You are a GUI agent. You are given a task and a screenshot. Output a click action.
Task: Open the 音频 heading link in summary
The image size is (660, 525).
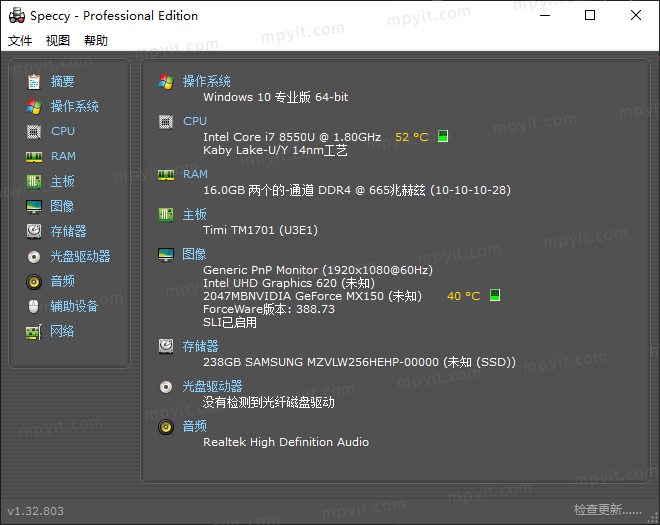194,426
